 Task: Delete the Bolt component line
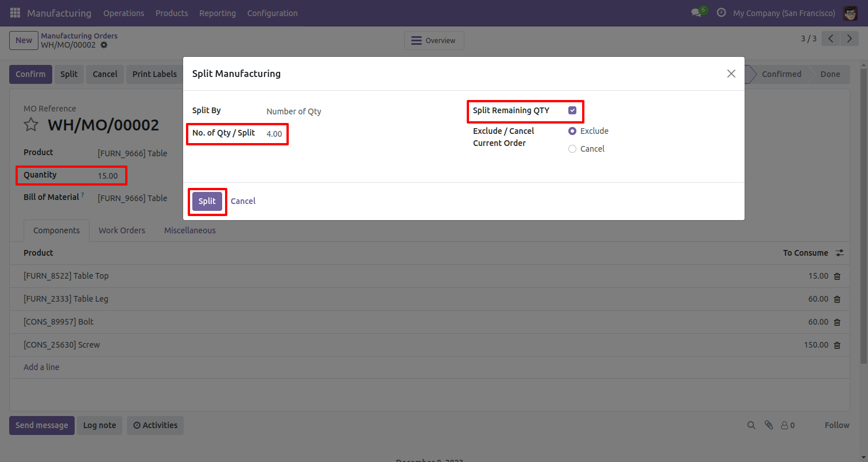(x=837, y=322)
